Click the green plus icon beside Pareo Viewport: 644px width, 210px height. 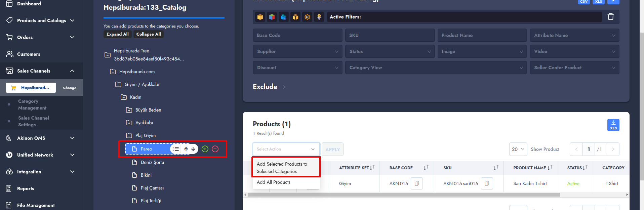[x=205, y=149]
